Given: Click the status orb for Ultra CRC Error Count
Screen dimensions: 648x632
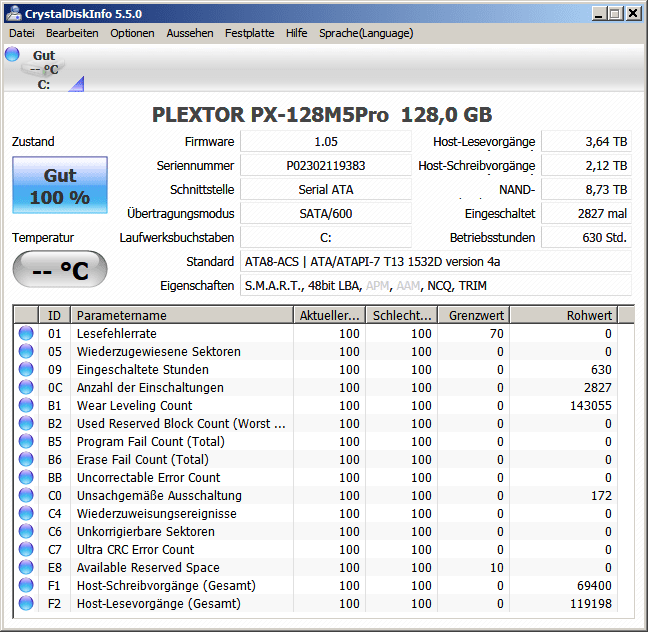Looking at the screenshot, I should (26, 549).
